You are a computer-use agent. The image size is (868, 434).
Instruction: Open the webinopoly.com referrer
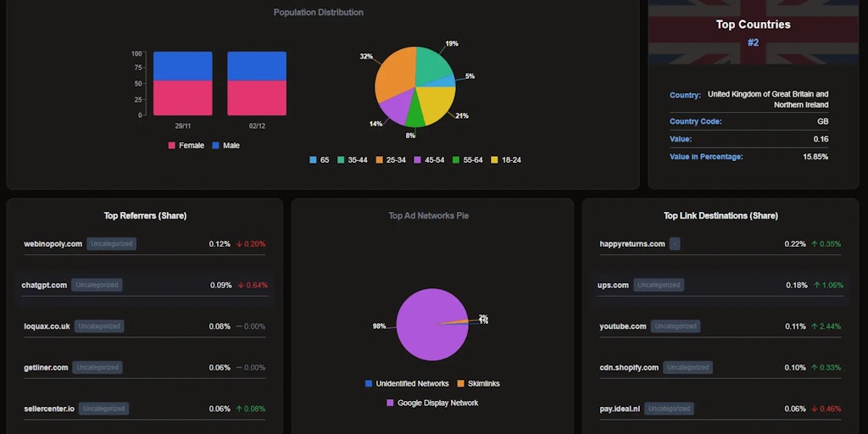[53, 244]
